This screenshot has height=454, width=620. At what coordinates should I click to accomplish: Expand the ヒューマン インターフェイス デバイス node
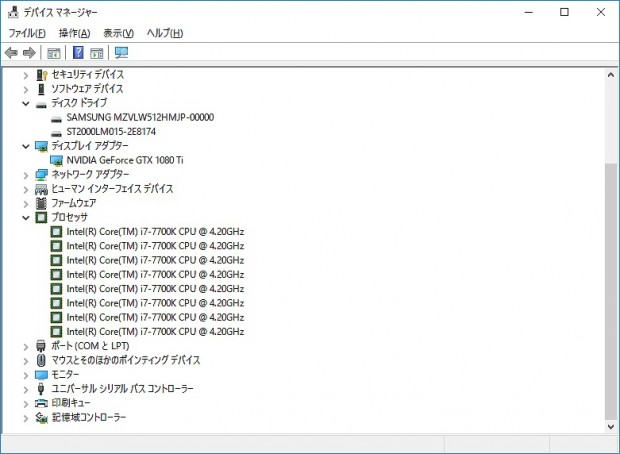(26, 190)
